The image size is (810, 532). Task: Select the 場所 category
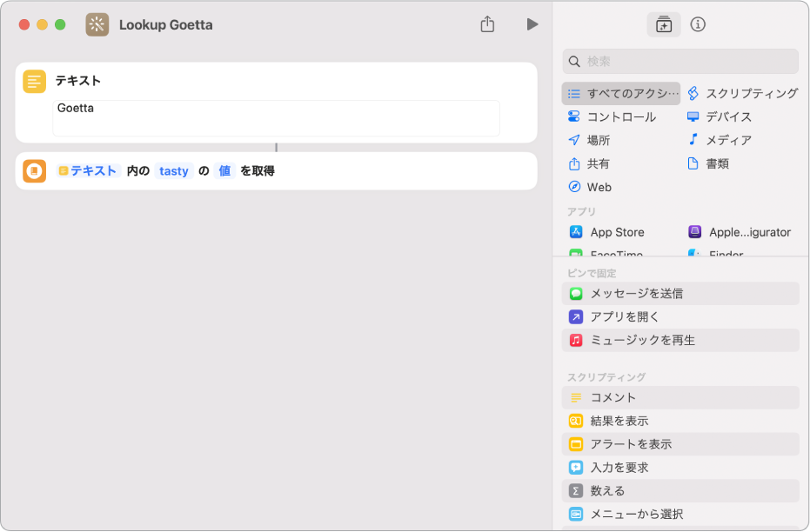tap(589, 140)
